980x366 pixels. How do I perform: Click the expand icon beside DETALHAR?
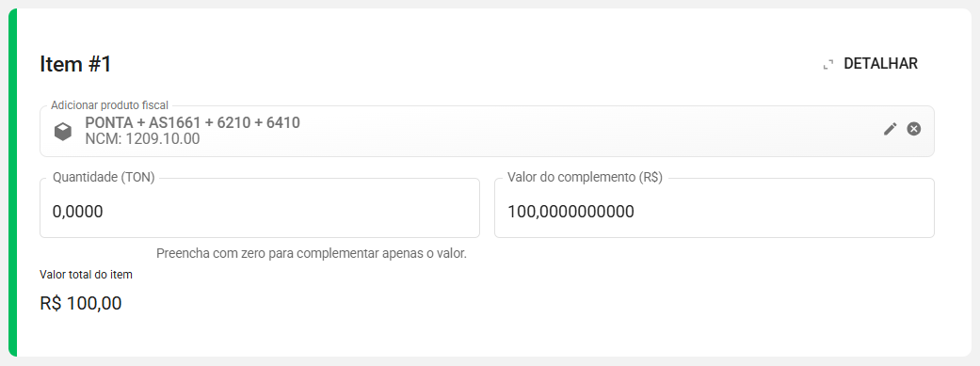(x=828, y=64)
